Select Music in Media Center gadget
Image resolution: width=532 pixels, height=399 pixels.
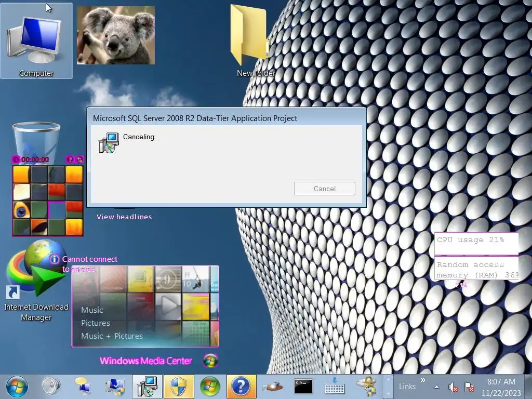coord(92,310)
